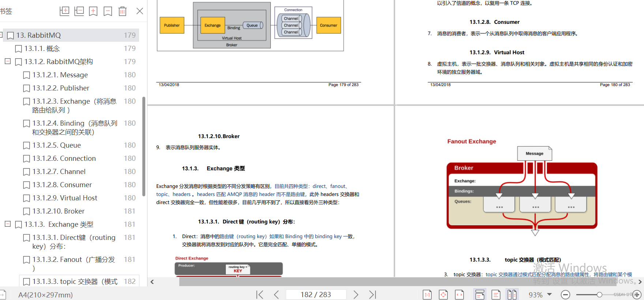Click the Fanout Exchange diagram title

pyautogui.click(x=472, y=141)
